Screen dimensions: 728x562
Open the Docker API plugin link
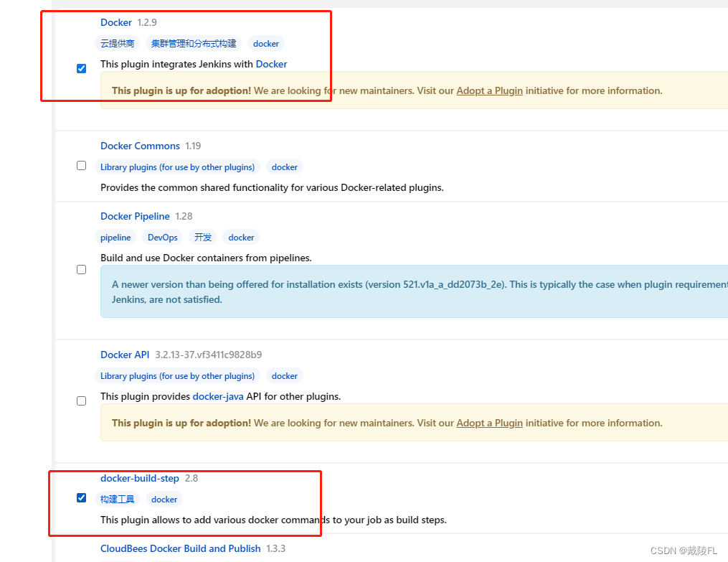tap(125, 355)
